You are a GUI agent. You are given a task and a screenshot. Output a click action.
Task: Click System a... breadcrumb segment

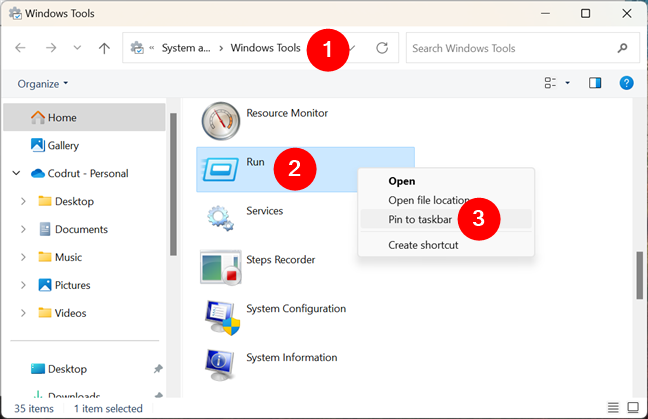coord(186,48)
